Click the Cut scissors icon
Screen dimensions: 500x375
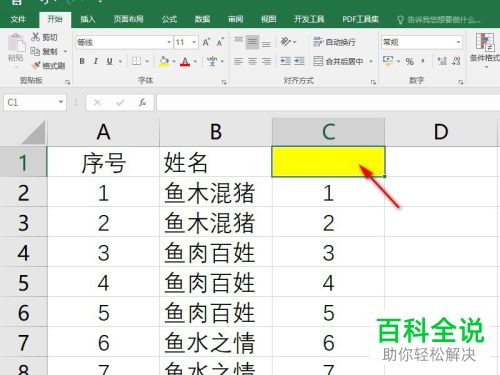click(35, 37)
